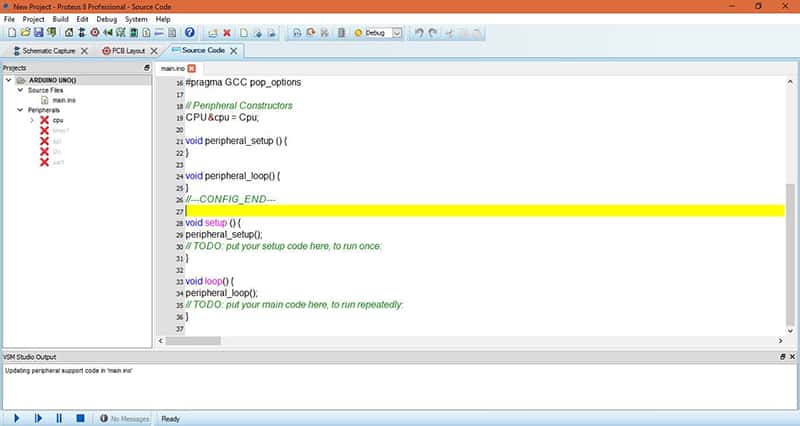Import existing file icon with down arrow
800x426 pixels.
[258, 33]
